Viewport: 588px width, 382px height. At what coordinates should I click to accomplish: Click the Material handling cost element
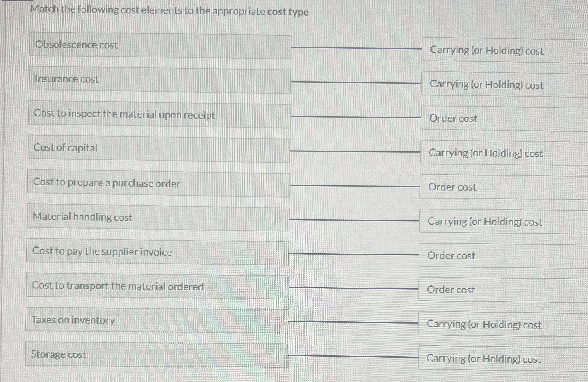tap(158, 217)
